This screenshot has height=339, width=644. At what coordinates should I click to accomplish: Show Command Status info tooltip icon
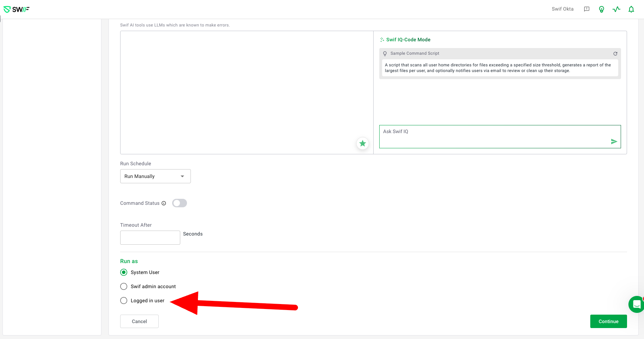pos(164,203)
